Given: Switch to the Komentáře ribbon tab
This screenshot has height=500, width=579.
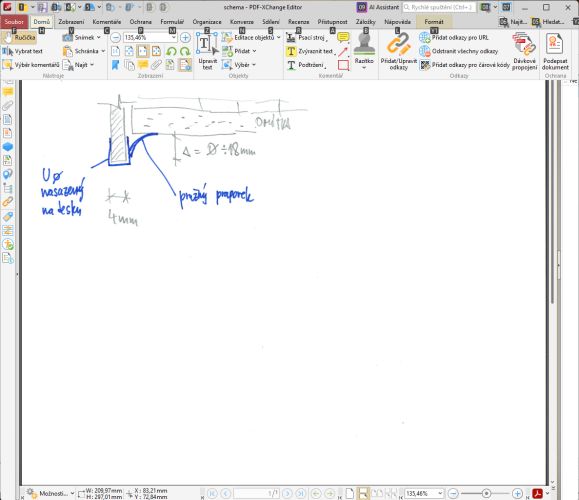Looking at the screenshot, I should [106, 22].
